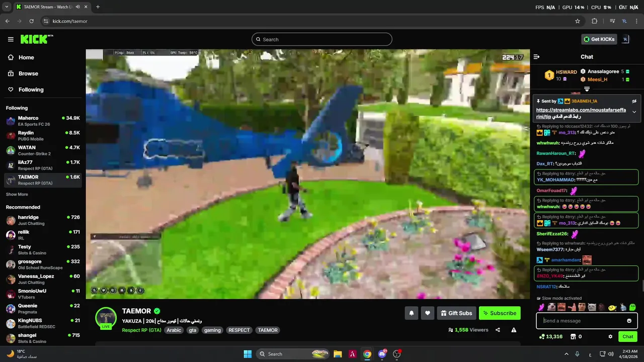Select the Arabic tag

[x=174, y=330]
